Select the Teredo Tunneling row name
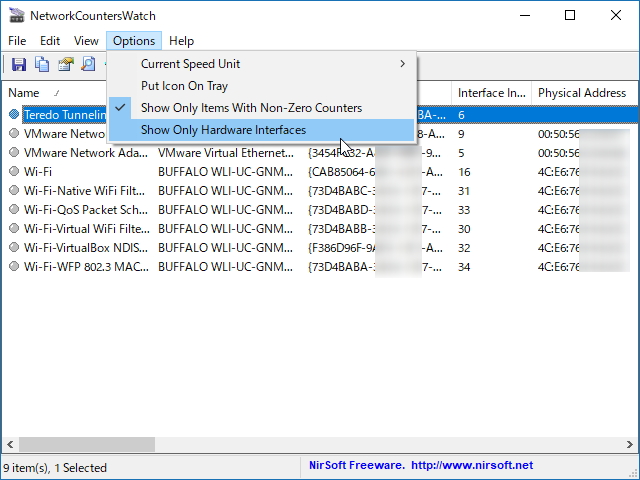This screenshot has width=640, height=480. [x=64, y=115]
